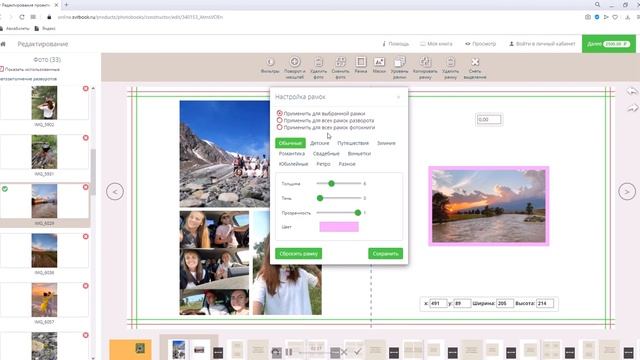Click the Снять выделение icon
Viewport: 640px width, 360px height.
click(x=475, y=67)
